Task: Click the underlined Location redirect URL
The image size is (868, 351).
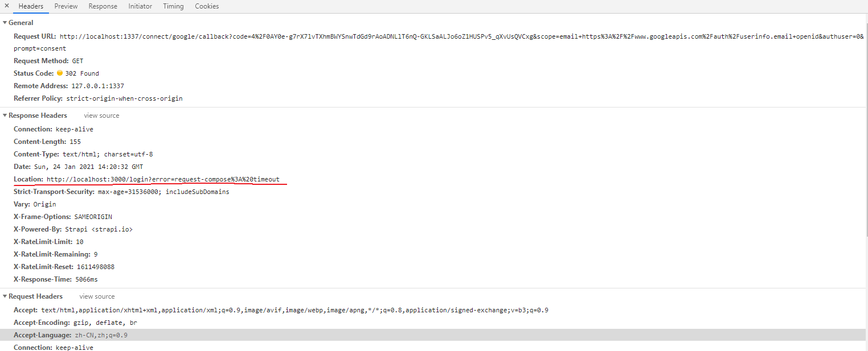Action: (x=163, y=179)
